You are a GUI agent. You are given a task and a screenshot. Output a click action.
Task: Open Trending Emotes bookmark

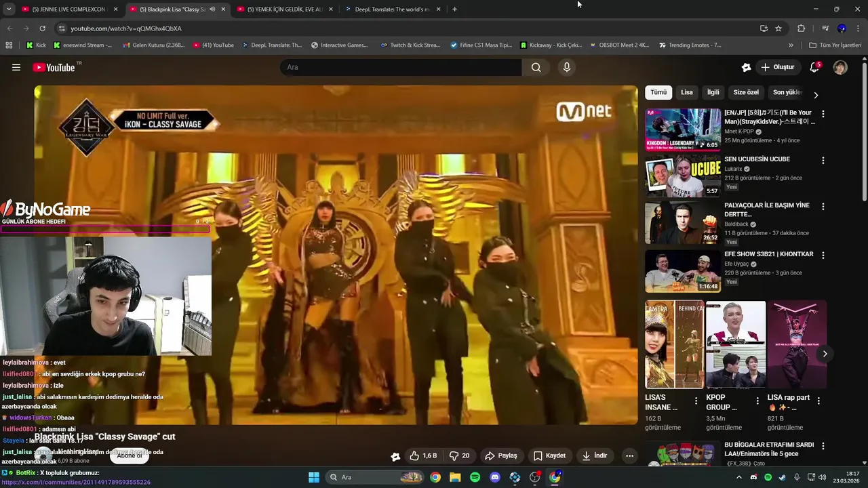(x=690, y=45)
